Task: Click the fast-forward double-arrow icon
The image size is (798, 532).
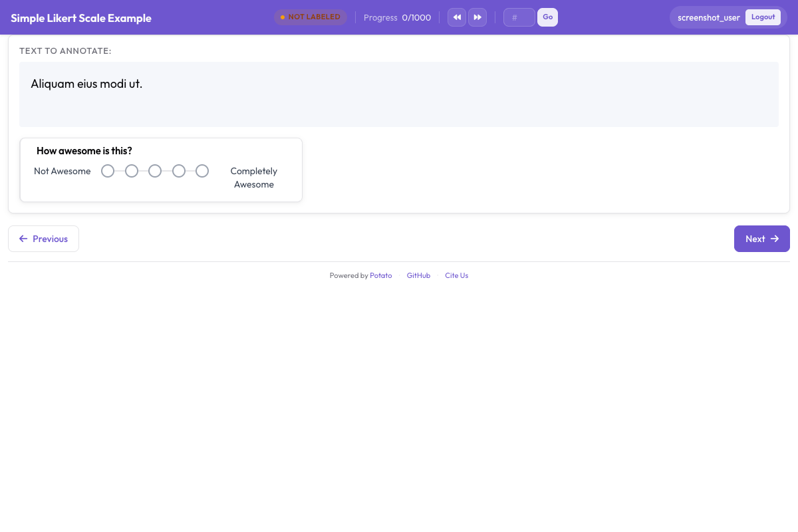Action: (477, 17)
